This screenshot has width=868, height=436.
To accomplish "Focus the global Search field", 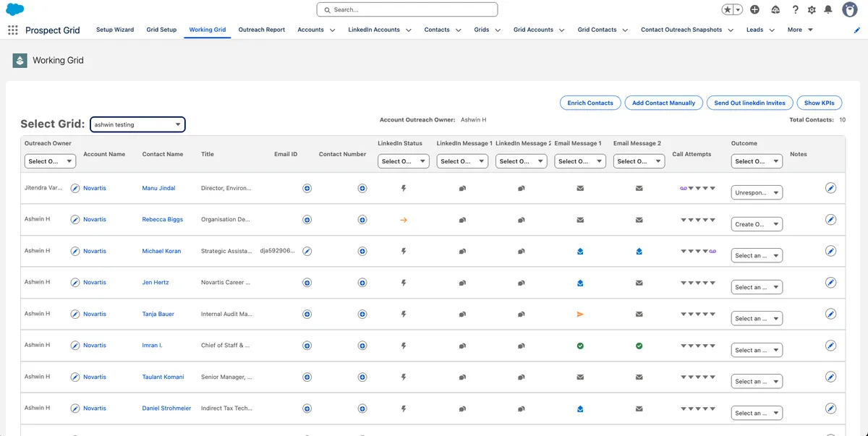I will 407,9.
